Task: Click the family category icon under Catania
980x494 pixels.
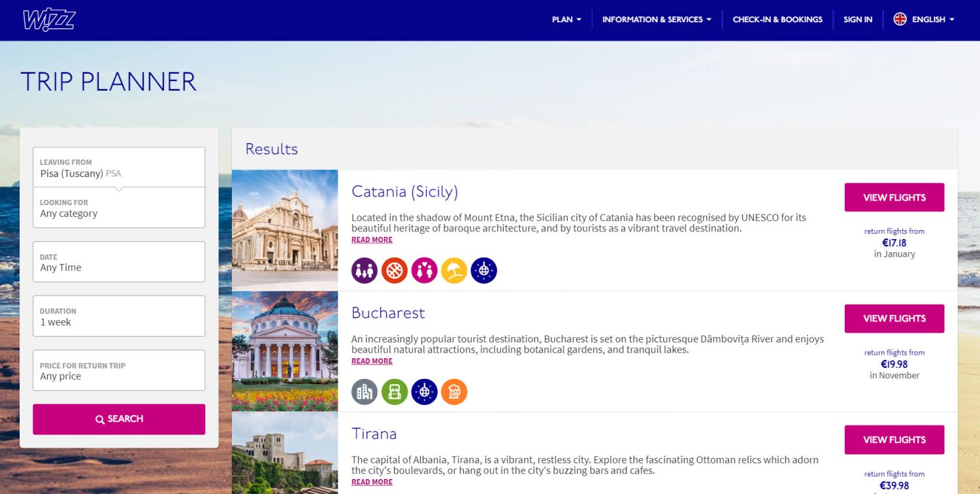Action: coord(365,271)
